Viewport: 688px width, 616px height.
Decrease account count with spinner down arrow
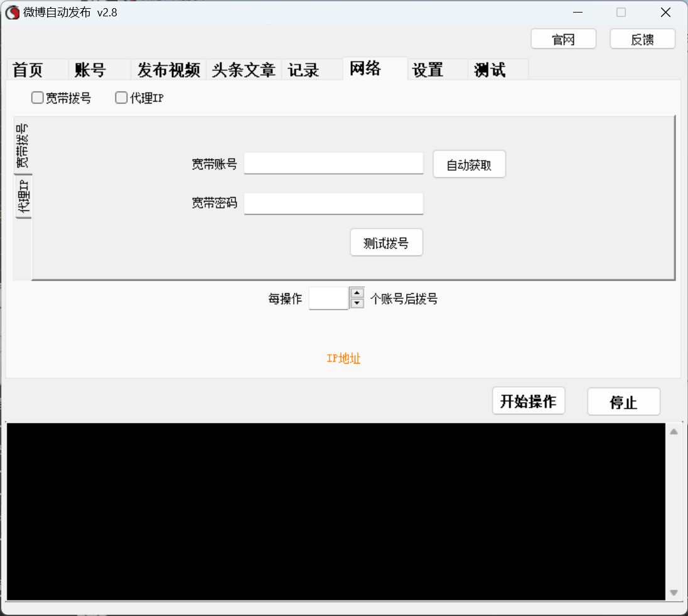pos(357,303)
